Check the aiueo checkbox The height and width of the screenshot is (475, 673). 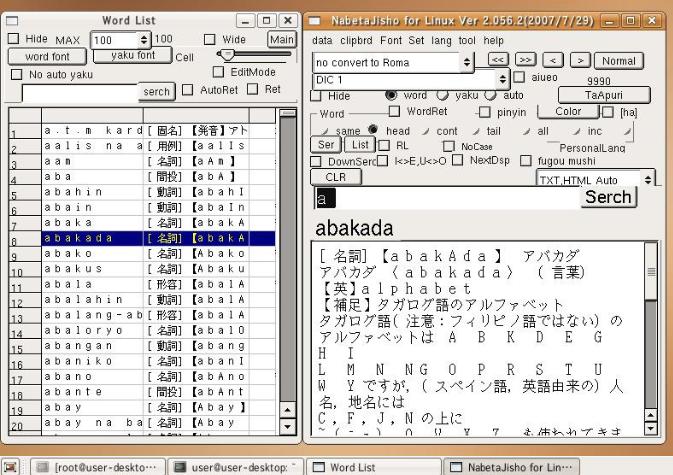(x=519, y=77)
